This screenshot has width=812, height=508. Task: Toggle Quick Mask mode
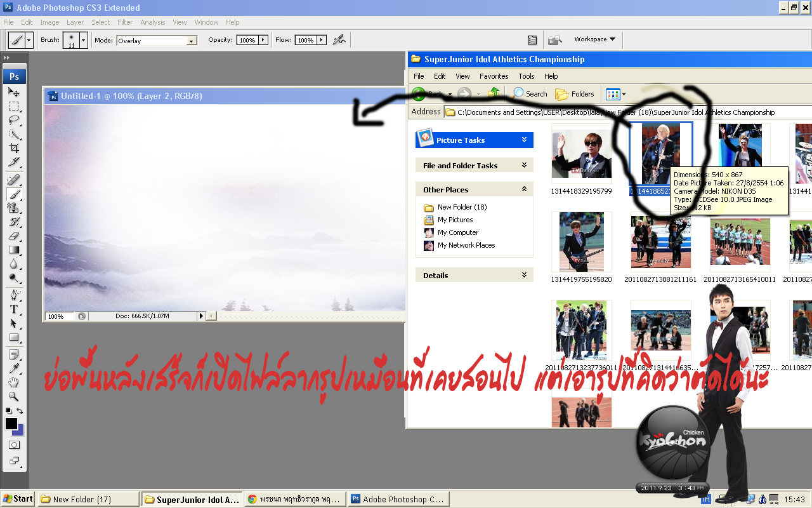coord(14,445)
